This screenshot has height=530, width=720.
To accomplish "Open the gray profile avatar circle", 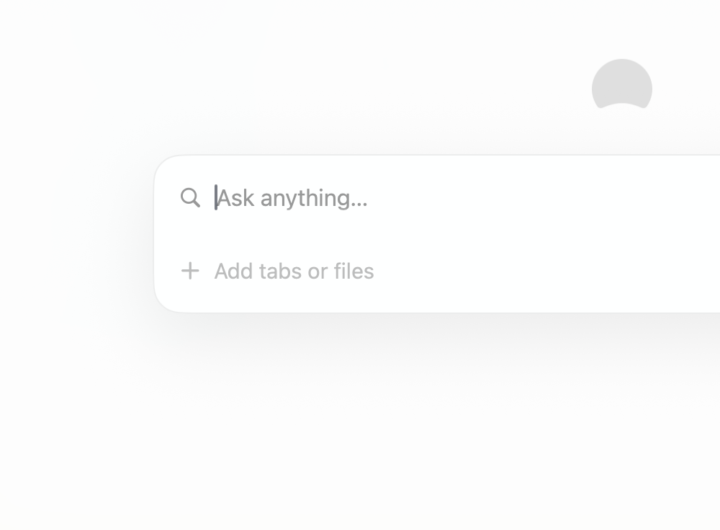I will tap(622, 89).
